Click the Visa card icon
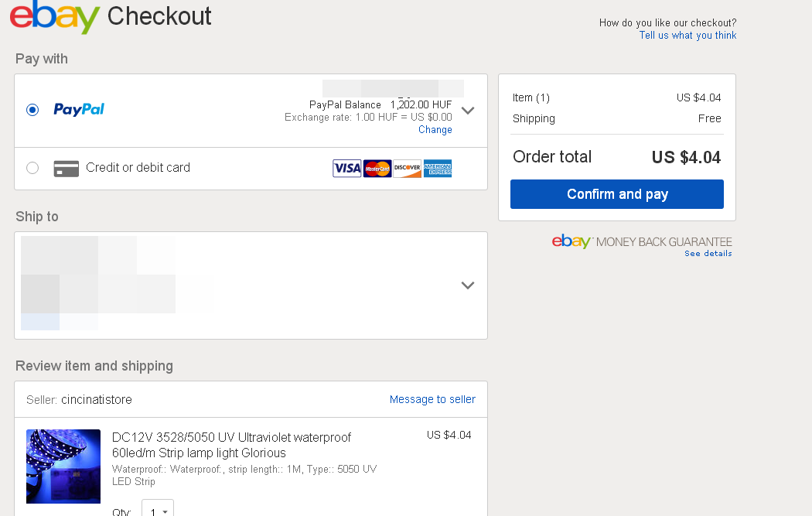The width and height of the screenshot is (812, 516). pyautogui.click(x=347, y=169)
